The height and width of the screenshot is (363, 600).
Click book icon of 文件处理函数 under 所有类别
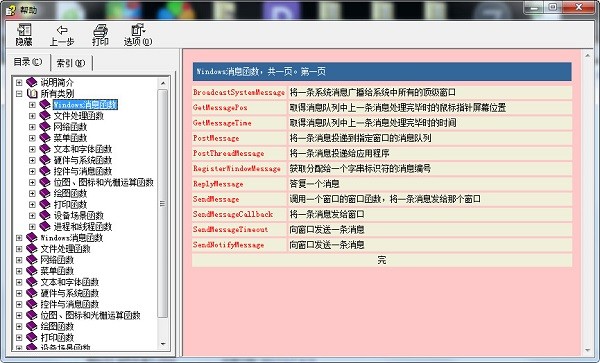45,116
